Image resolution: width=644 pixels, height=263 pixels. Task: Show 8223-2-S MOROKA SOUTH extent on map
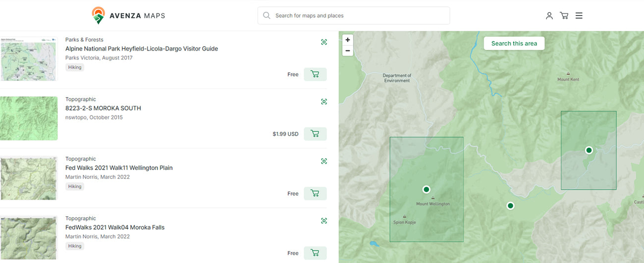(x=324, y=102)
